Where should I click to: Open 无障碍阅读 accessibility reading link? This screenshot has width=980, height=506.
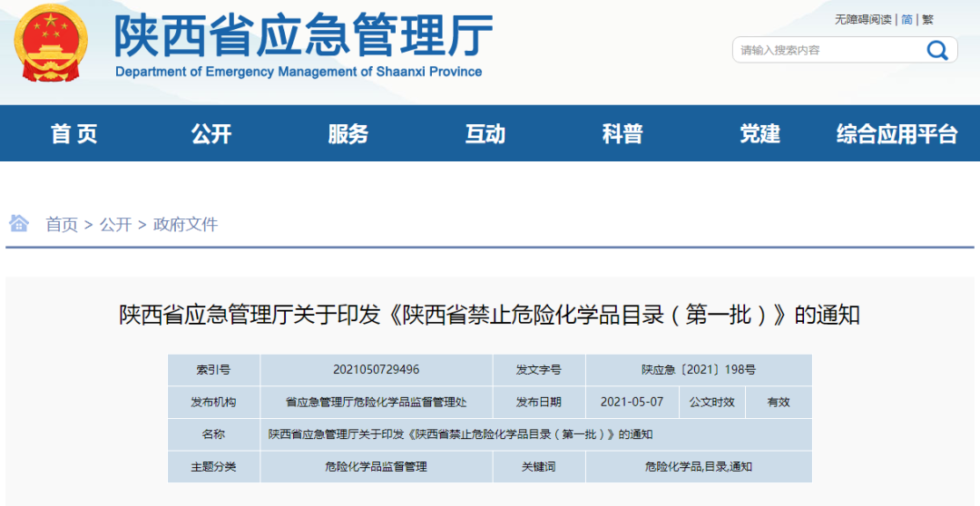click(863, 19)
